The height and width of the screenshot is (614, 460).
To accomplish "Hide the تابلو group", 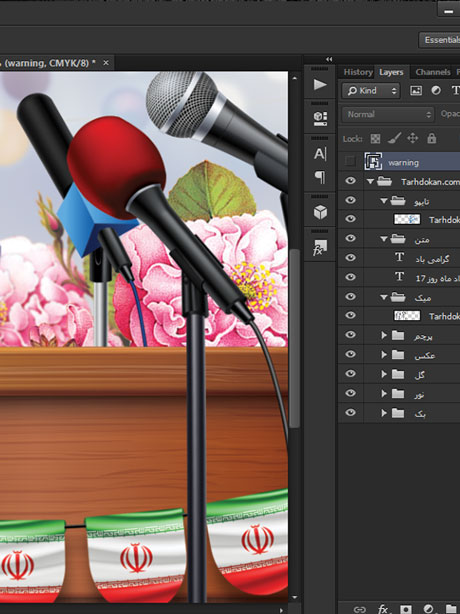I will pyautogui.click(x=350, y=200).
